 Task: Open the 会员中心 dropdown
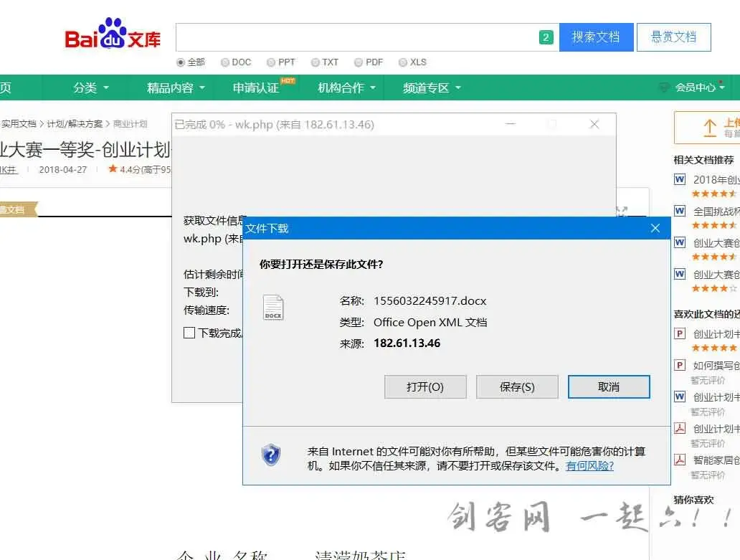[x=700, y=87]
